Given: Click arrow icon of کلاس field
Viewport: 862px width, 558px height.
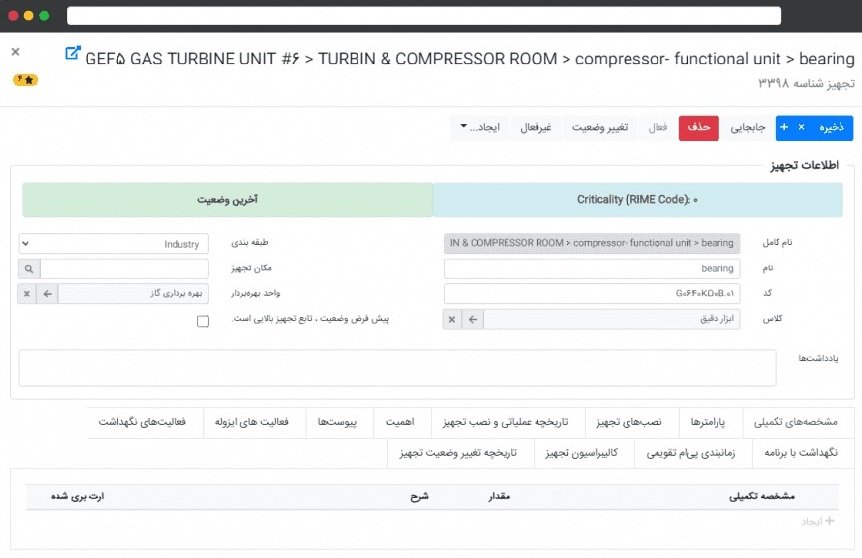Looking at the screenshot, I should click(x=473, y=319).
